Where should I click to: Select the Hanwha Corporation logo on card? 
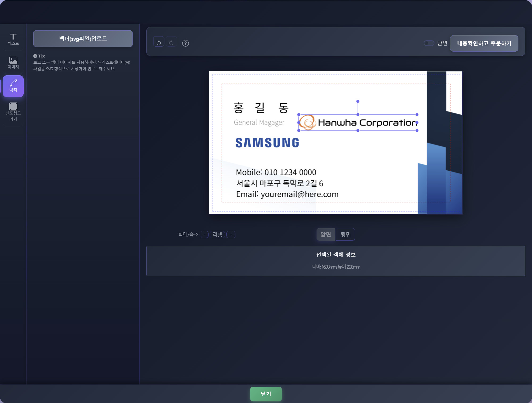tap(358, 123)
